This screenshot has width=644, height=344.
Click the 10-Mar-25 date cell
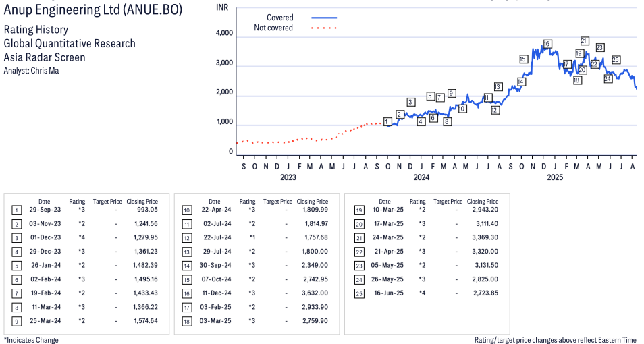tap(387, 210)
